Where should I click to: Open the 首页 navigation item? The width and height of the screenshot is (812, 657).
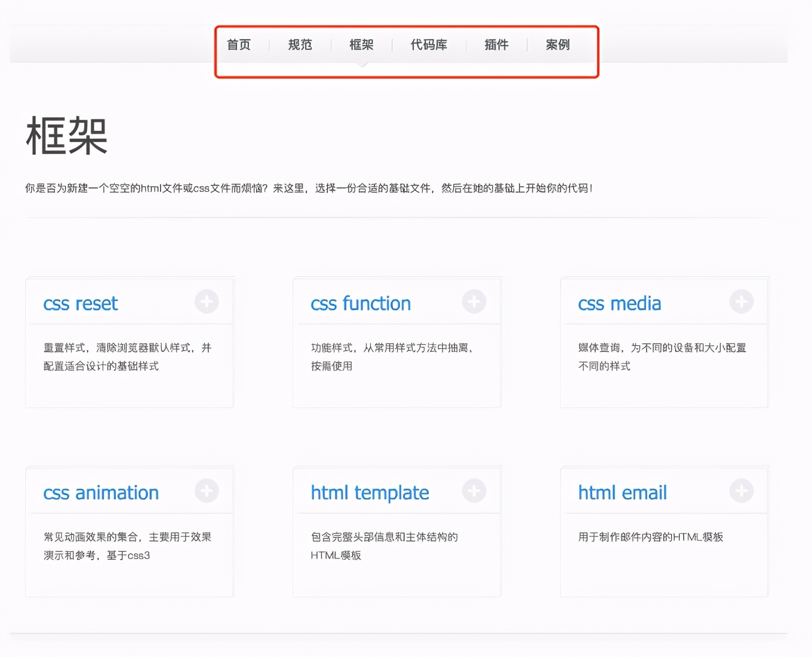tap(239, 45)
